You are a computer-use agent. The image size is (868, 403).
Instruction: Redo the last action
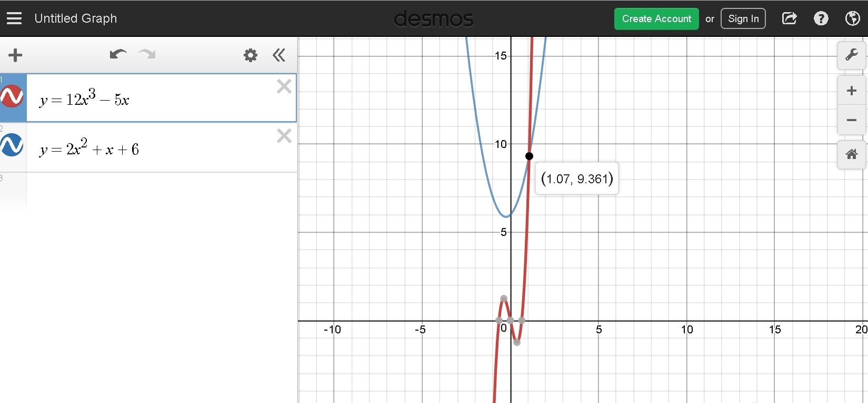pyautogui.click(x=147, y=54)
